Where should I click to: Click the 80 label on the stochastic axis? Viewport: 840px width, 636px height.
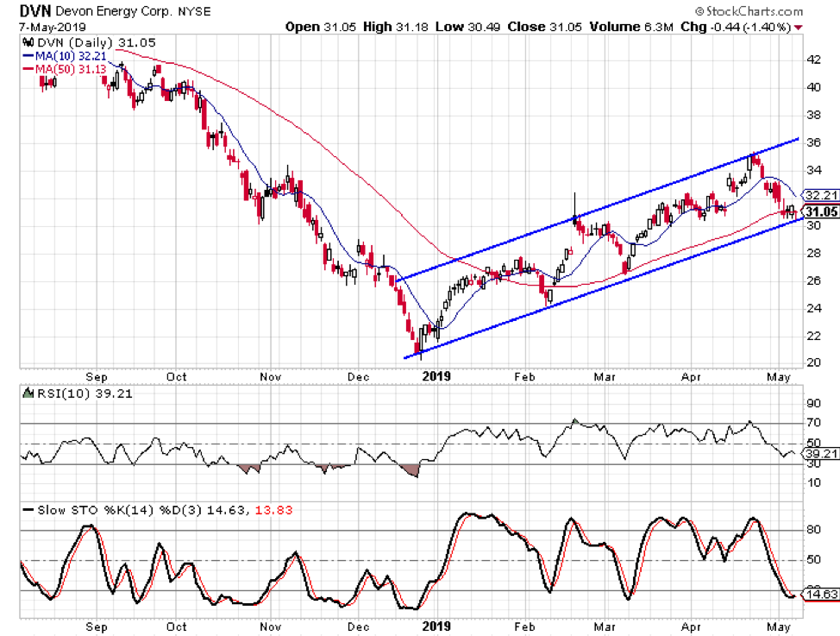point(814,530)
